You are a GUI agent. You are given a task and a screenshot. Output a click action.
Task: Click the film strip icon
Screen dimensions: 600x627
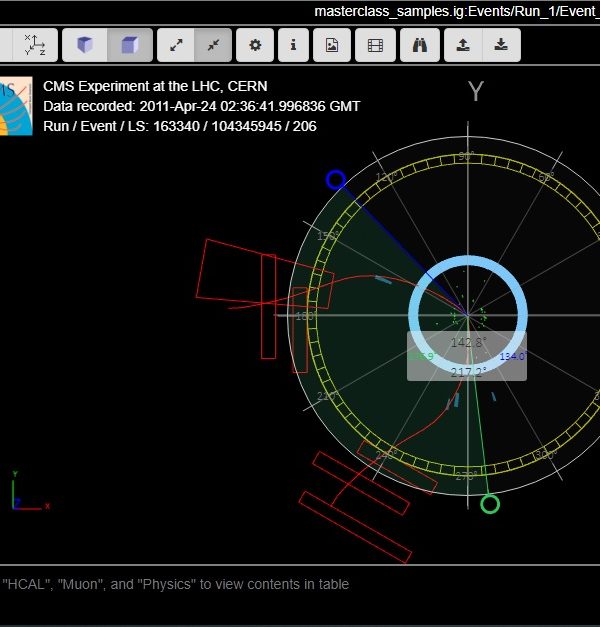click(374, 45)
